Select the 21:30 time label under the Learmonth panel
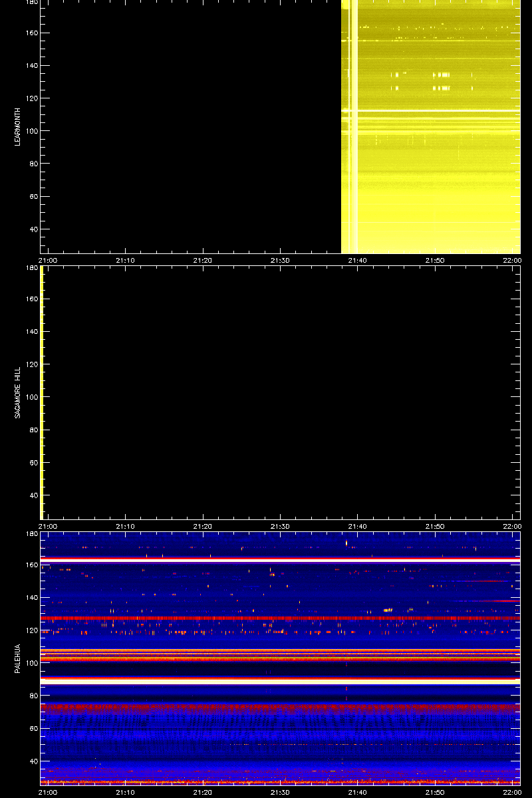 (x=280, y=261)
